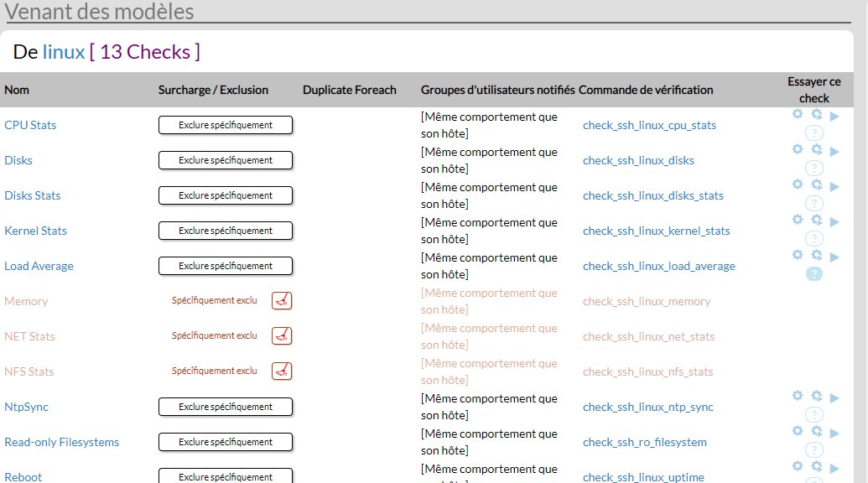Click the play arrow icon for CPU Stats
This screenshot has width=868, height=483.
[x=834, y=117]
